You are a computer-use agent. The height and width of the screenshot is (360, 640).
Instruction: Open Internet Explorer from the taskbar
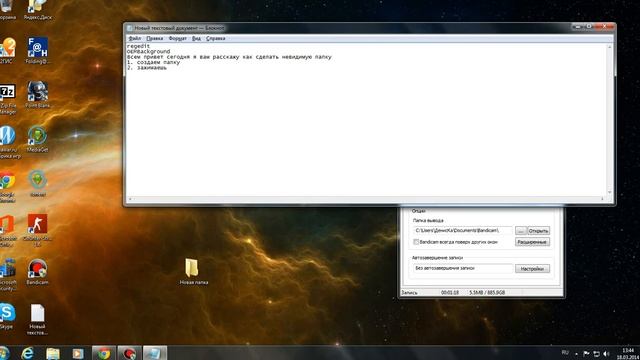pyautogui.click(x=27, y=353)
